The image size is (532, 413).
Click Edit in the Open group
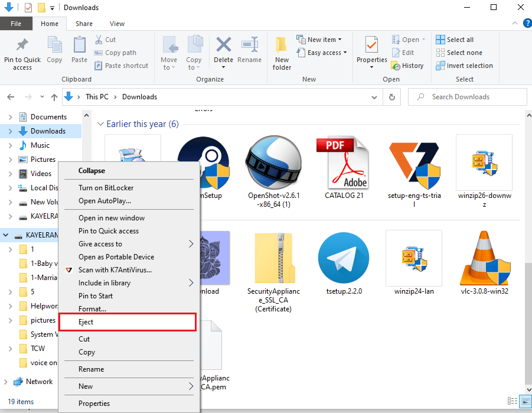[x=403, y=53]
